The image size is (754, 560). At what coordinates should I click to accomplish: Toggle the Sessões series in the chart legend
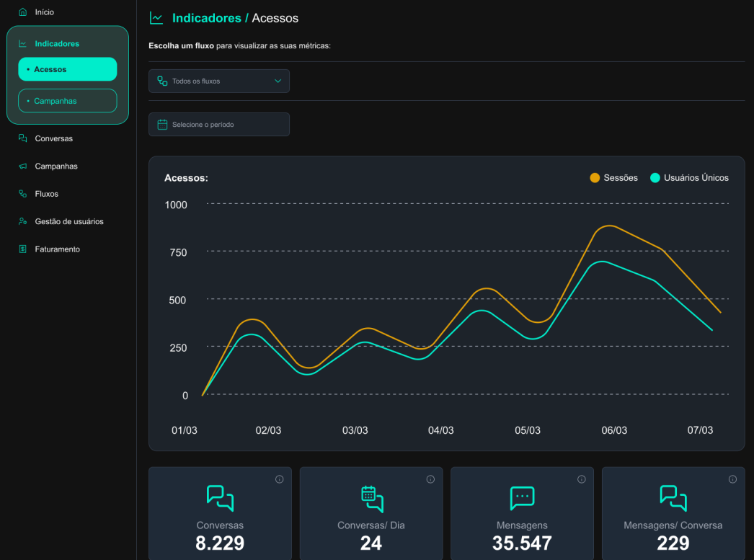click(595, 177)
